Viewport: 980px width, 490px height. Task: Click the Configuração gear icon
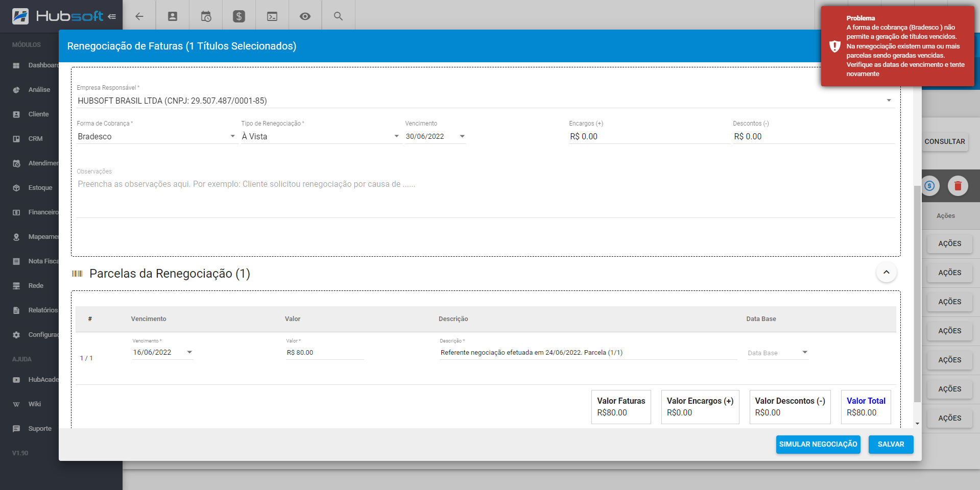(x=16, y=335)
